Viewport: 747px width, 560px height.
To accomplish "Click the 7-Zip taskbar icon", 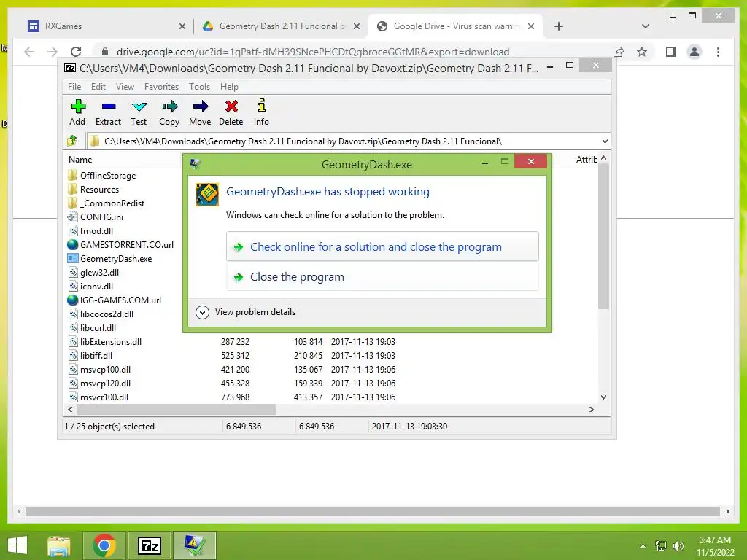I will [149, 545].
